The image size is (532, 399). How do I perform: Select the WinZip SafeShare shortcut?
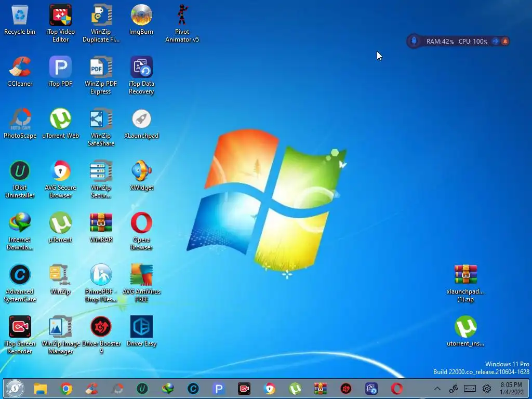pos(101,127)
